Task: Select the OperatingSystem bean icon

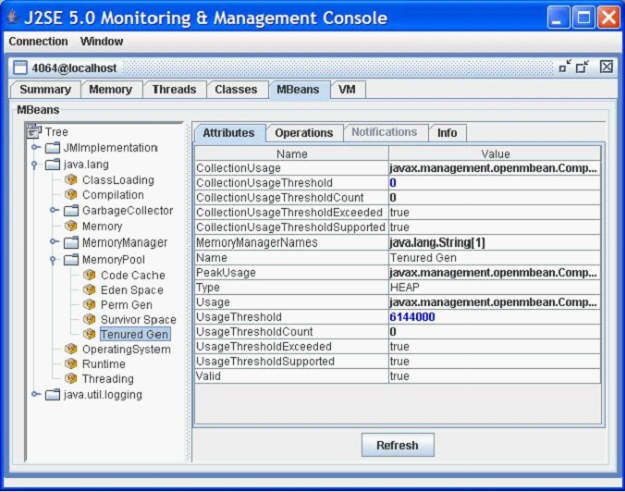Action: [x=71, y=349]
